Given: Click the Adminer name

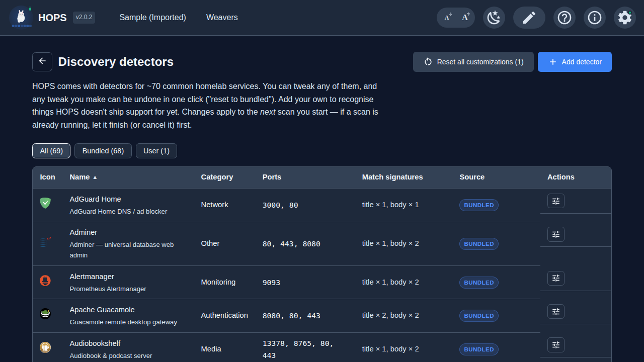Looking at the screenshot, I should 84,232.
